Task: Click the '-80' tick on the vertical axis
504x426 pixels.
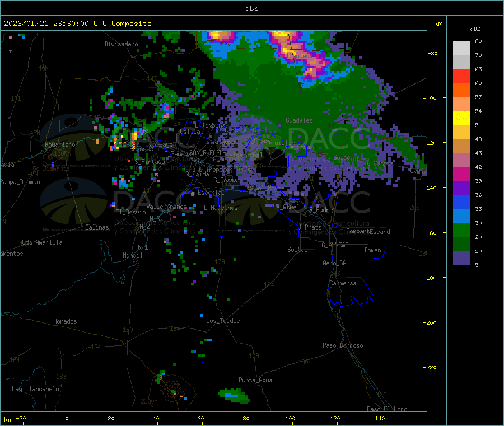Action: [433, 53]
